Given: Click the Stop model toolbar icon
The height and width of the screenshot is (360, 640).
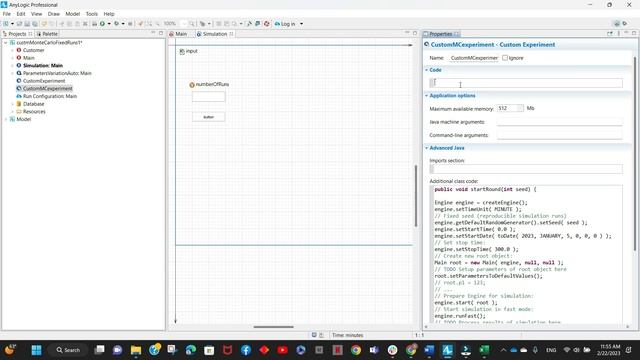Looking at the screenshot, I should point(130,24).
